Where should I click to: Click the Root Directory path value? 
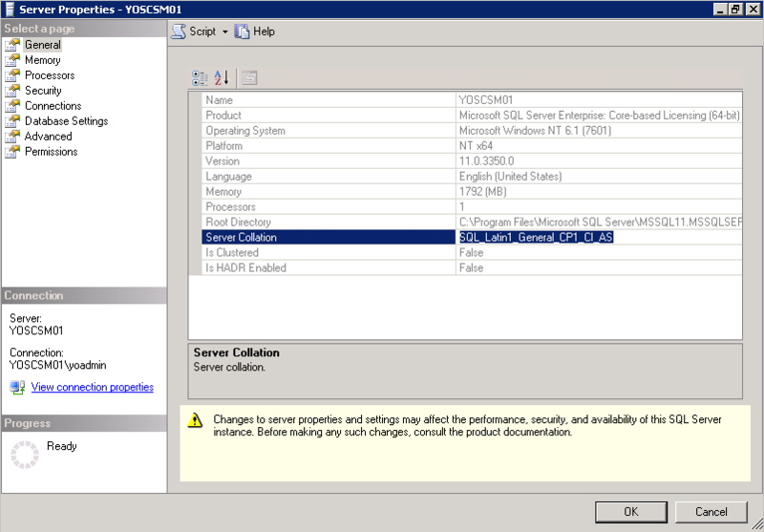(601, 223)
